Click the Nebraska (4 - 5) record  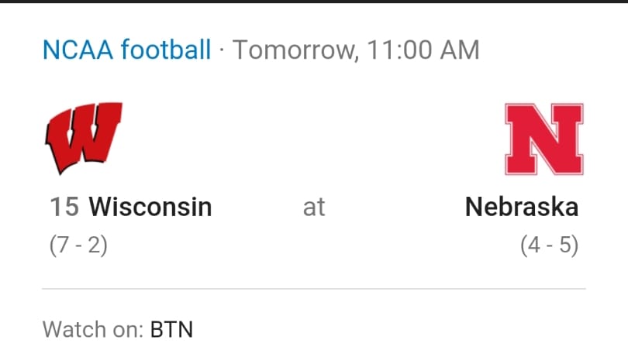tap(550, 246)
